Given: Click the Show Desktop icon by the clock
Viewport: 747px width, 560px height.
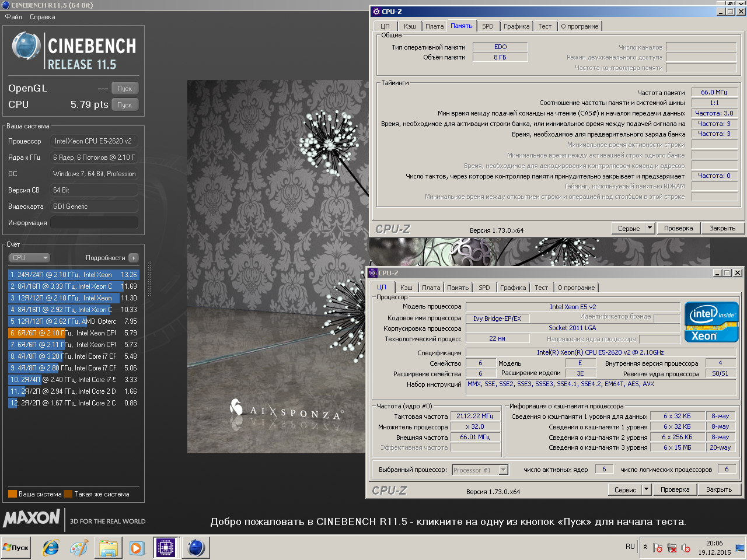Looking at the screenshot, I should 740,548.
